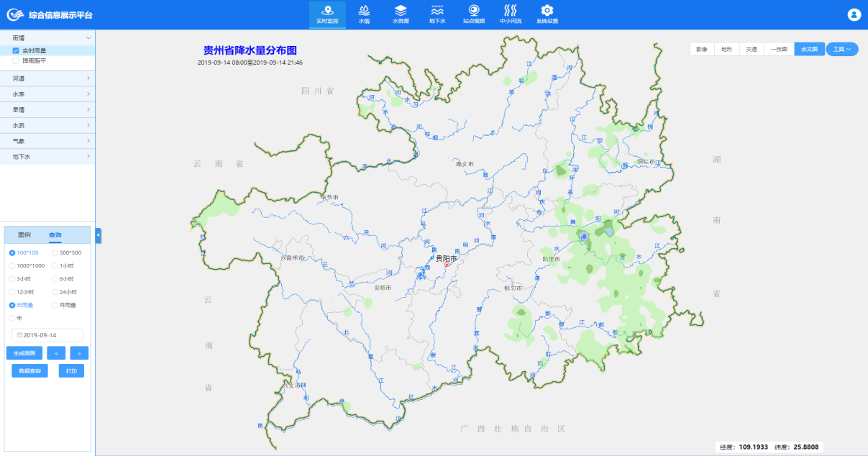Open the 水资源 water resources module
This screenshot has height=456, width=868.
tap(401, 14)
